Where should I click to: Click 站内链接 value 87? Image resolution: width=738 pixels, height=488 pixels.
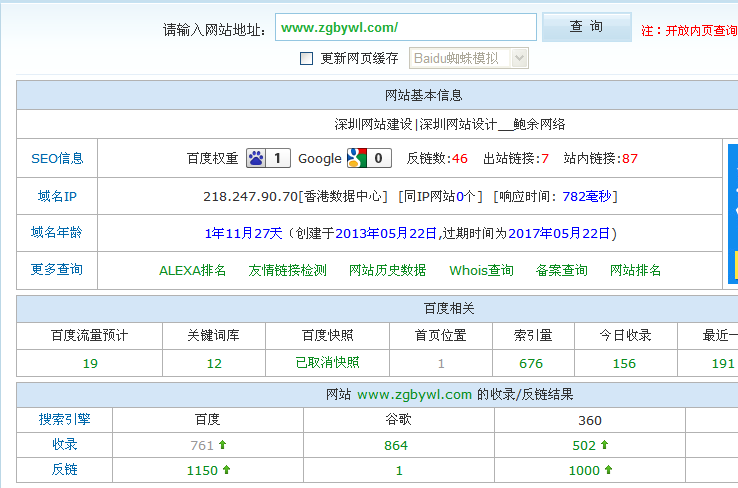pyautogui.click(x=630, y=159)
